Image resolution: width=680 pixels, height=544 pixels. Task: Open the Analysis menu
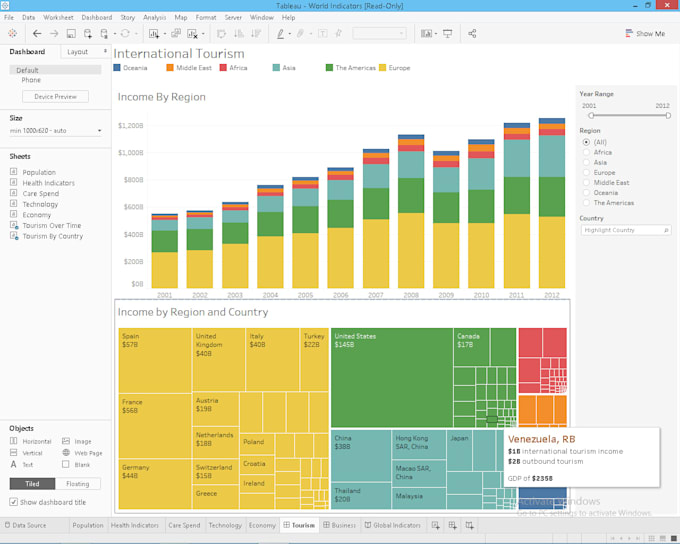tap(154, 17)
